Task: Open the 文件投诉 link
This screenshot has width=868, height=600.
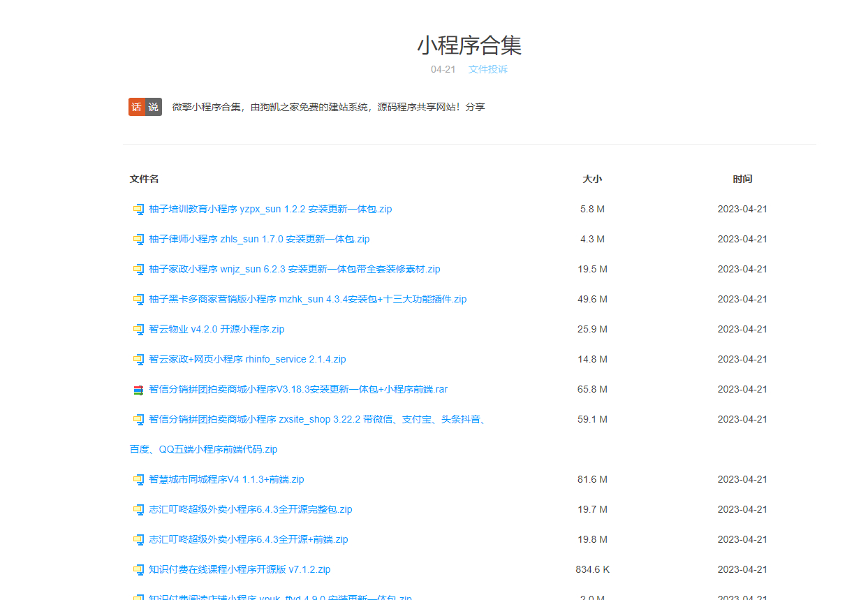Action: click(488, 69)
